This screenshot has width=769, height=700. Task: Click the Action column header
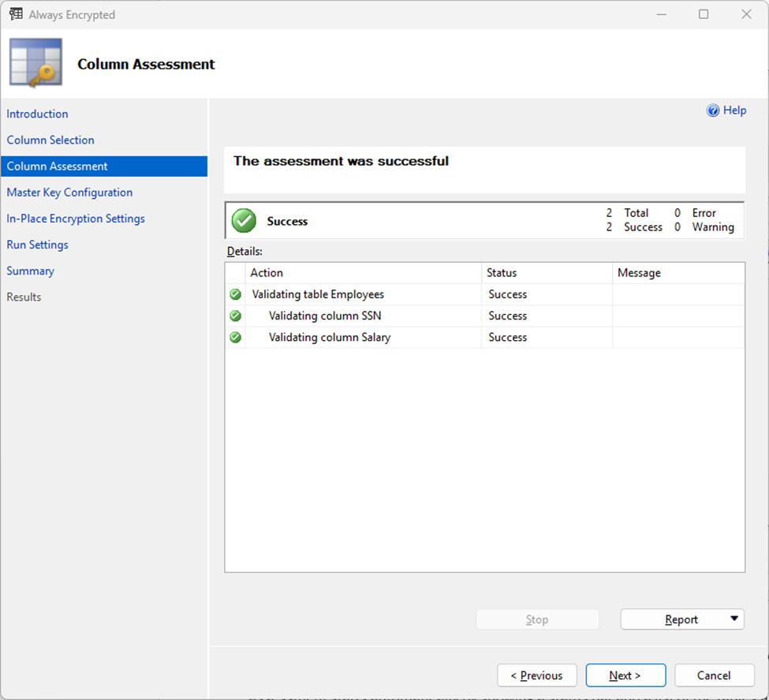point(363,273)
